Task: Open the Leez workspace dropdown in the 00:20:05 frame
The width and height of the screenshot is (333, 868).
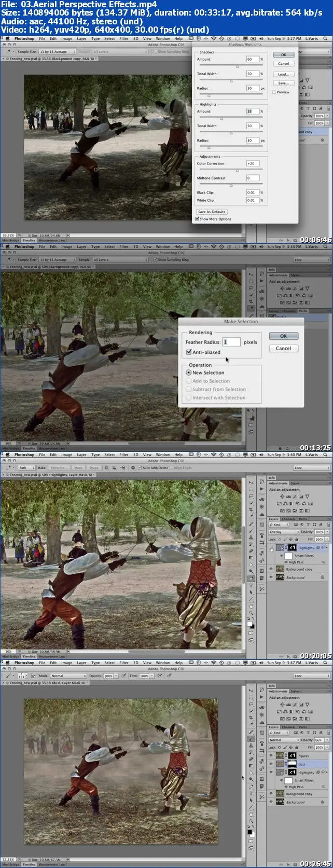Action: coord(311,467)
